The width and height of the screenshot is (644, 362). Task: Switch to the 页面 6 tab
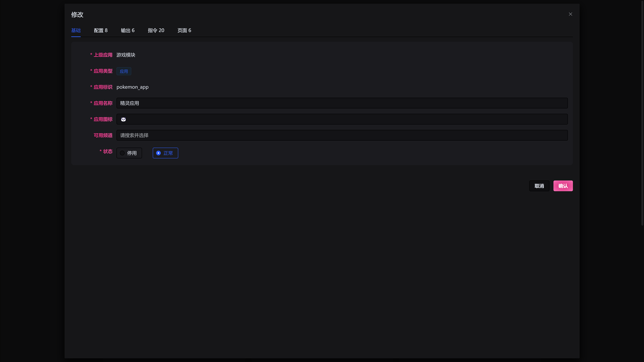[x=184, y=31]
